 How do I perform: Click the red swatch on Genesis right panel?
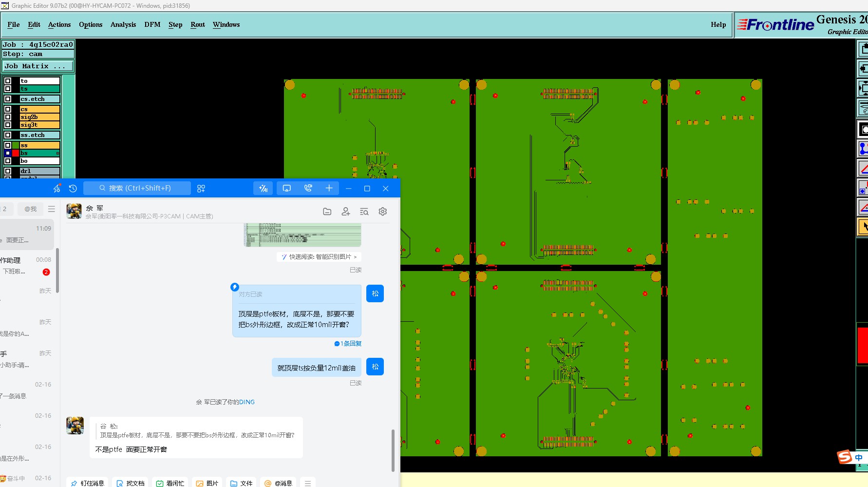(863, 345)
